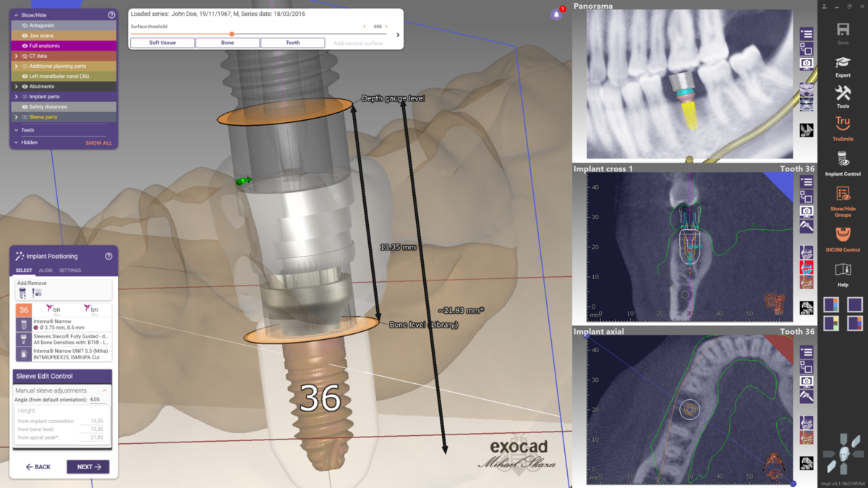Click the add implant icon under Add/Remove
Viewport: 868px width, 488px height.
coord(22,293)
